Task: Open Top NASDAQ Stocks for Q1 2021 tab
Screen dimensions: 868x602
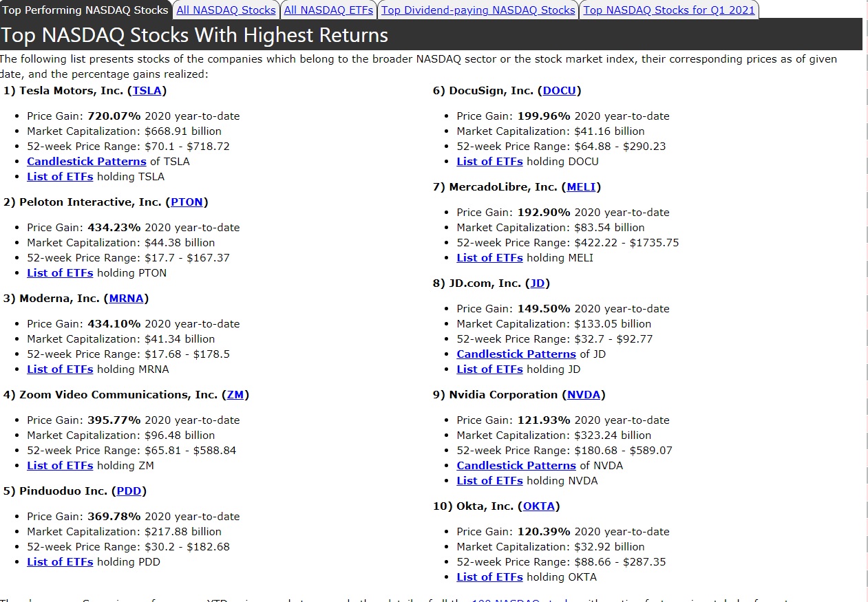Action: tap(668, 10)
